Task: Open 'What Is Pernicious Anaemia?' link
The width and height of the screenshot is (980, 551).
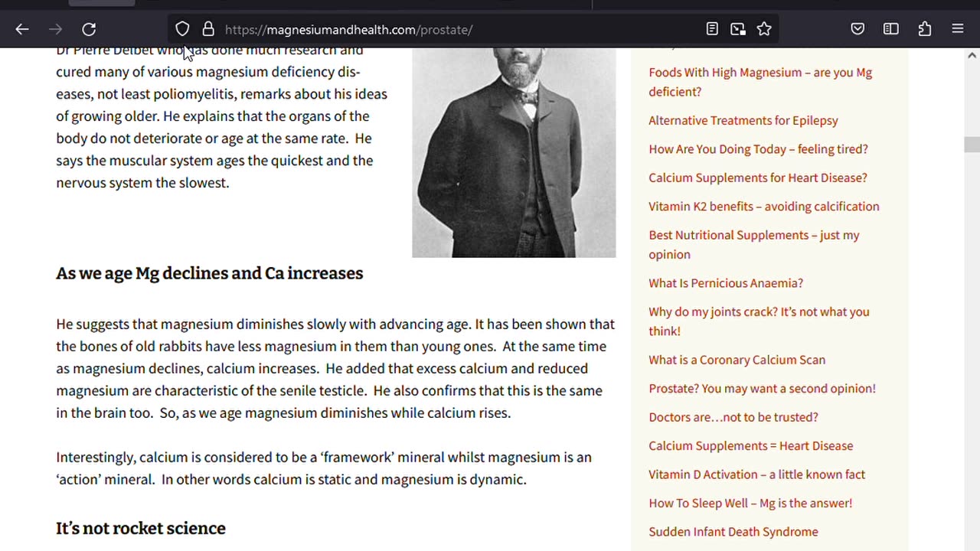Action: (726, 283)
